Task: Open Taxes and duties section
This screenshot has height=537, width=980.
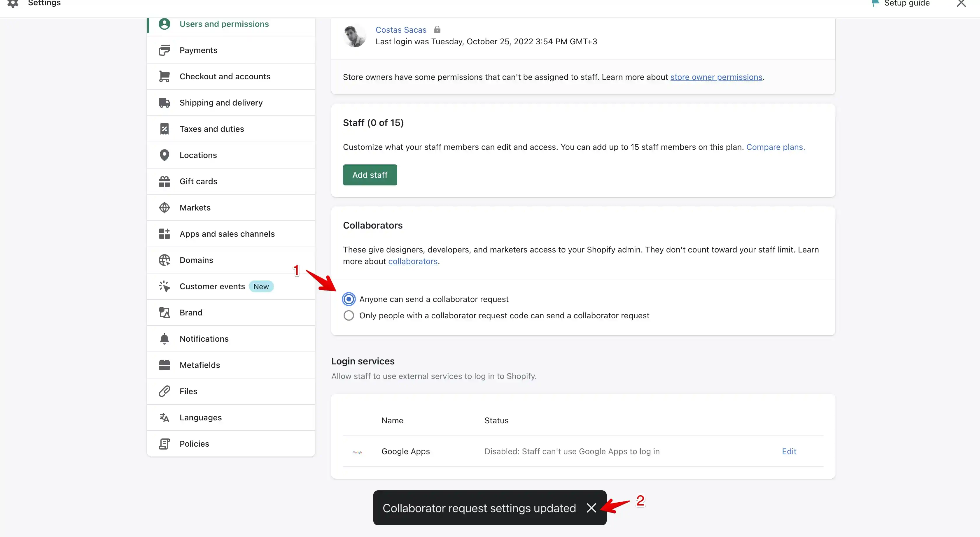Action: click(x=231, y=129)
